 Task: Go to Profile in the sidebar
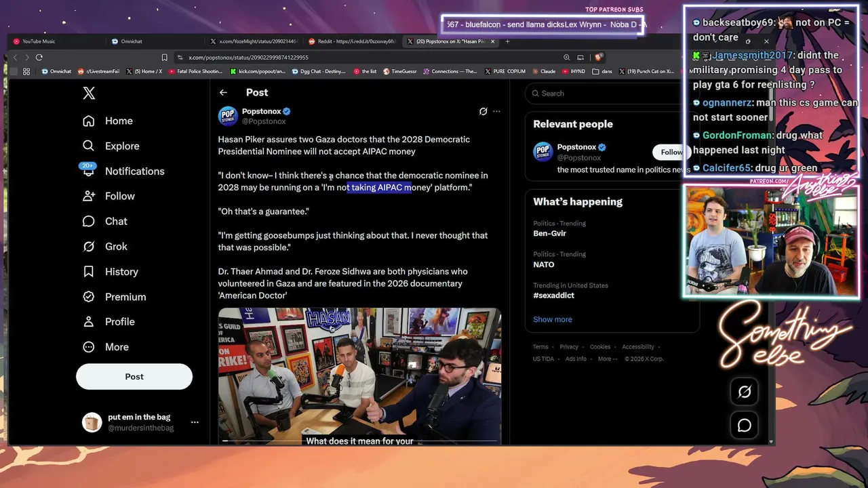point(108,321)
